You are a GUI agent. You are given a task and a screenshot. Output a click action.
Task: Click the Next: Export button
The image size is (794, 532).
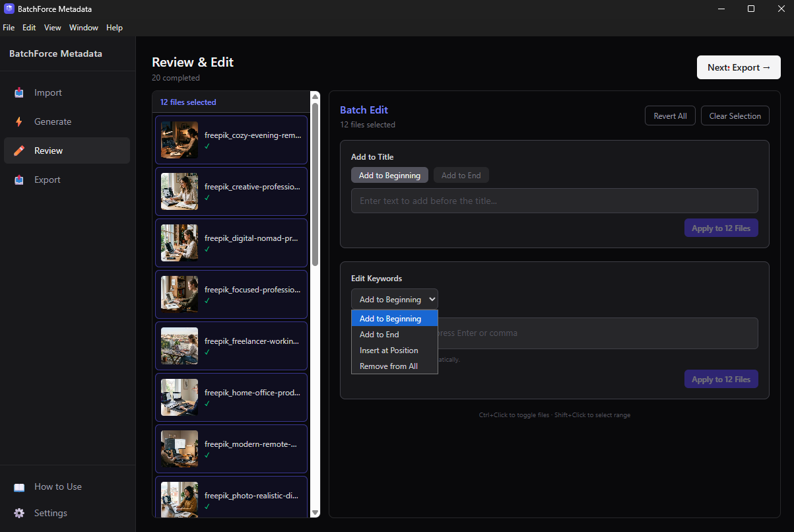(738, 67)
